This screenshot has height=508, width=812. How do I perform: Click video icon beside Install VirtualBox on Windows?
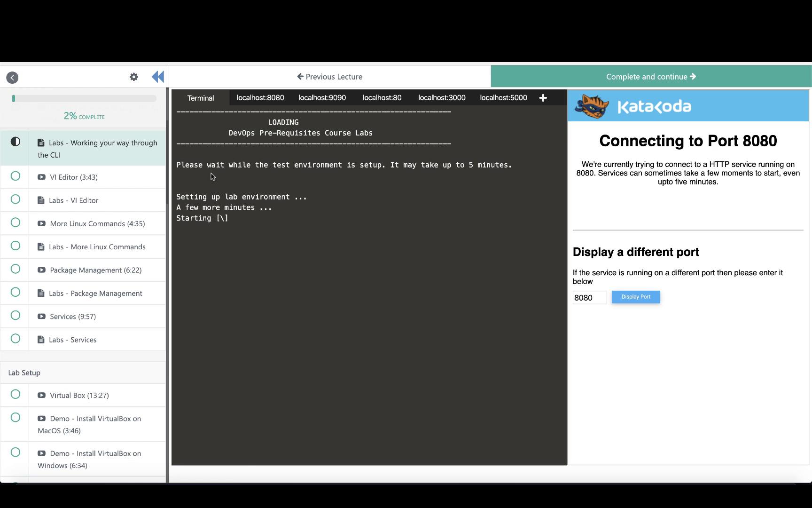41,453
